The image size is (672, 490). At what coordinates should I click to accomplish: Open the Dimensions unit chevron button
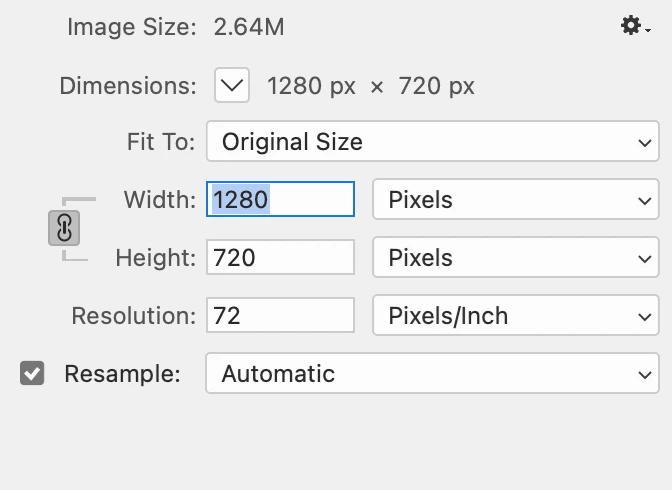[x=232, y=85]
